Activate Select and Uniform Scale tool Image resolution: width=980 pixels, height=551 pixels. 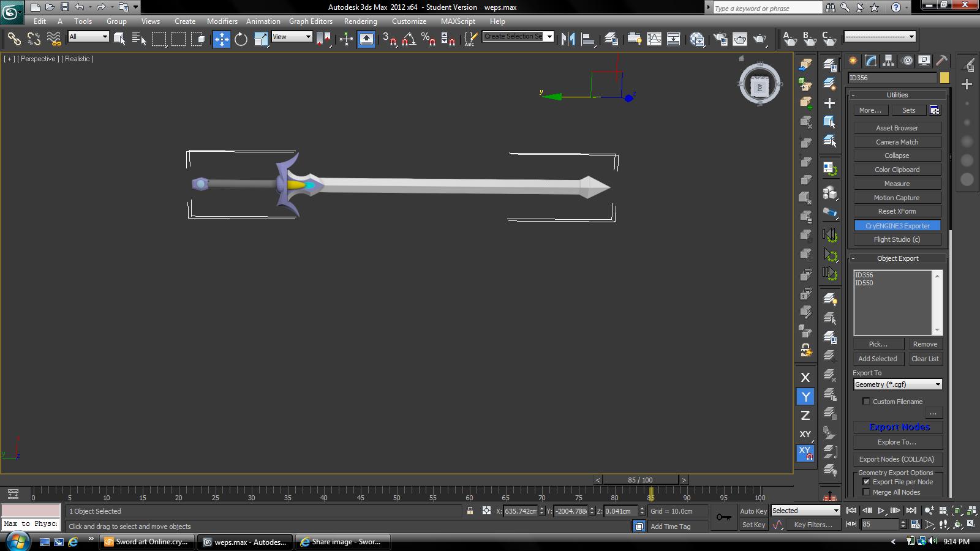tap(260, 39)
